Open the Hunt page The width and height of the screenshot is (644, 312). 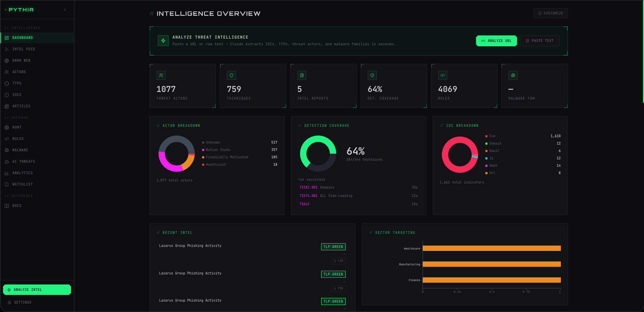(x=37, y=127)
